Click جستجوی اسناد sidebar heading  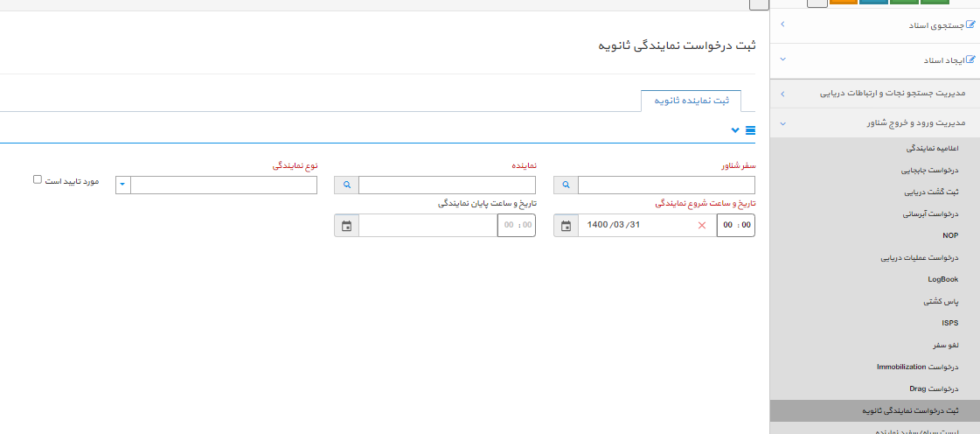937,25
